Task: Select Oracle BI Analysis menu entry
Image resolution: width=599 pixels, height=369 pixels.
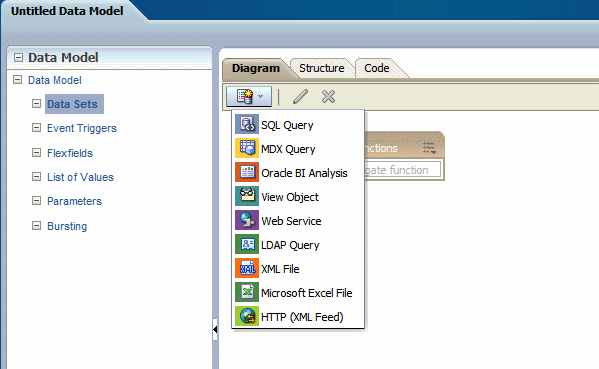Action: (x=298, y=173)
